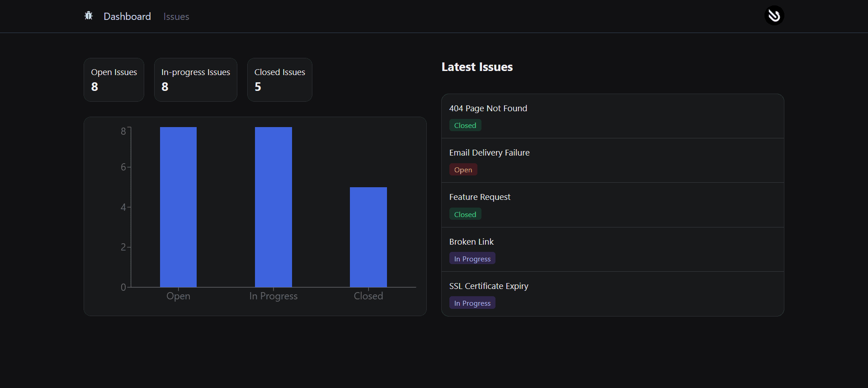Go to the Dashboard nav item
The height and width of the screenshot is (388, 868).
point(127,17)
